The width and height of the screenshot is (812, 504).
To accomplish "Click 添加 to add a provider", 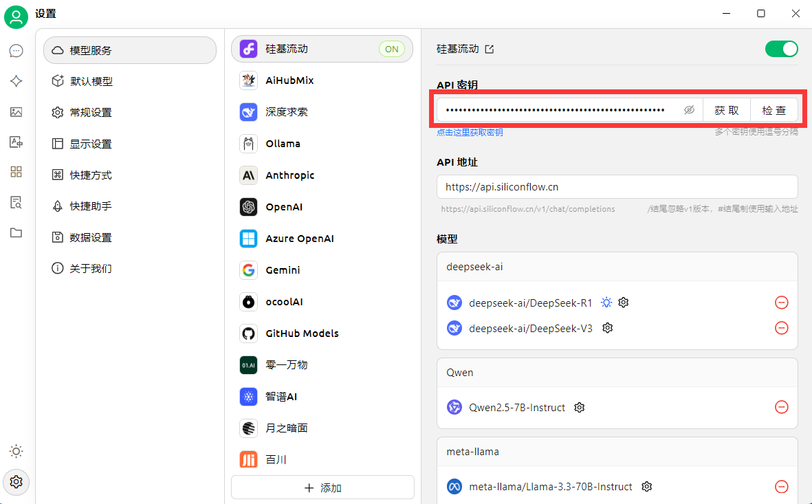I will point(322,488).
